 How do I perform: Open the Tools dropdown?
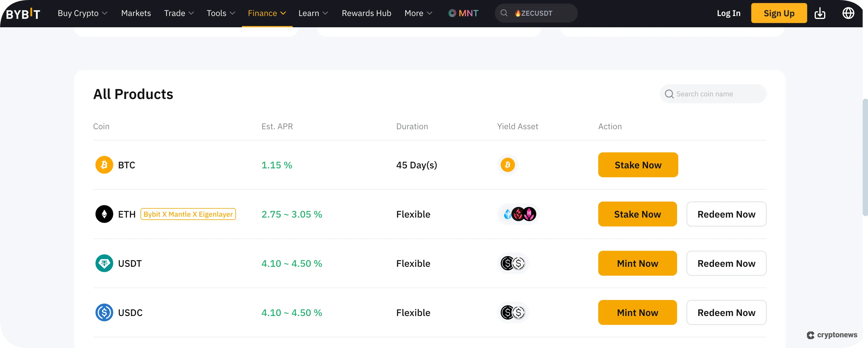pos(220,13)
